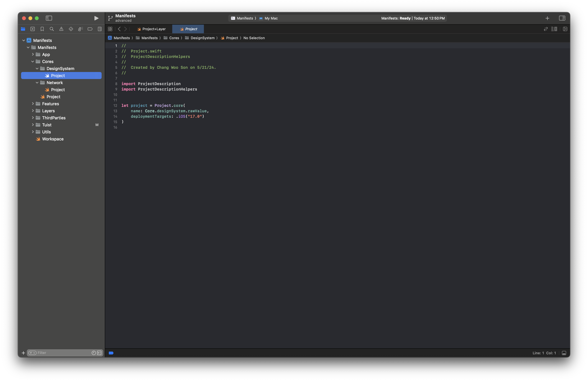Open the Debug navigator spray icon
Image resolution: width=588 pixels, height=381 pixels.
pyautogui.click(x=81, y=29)
